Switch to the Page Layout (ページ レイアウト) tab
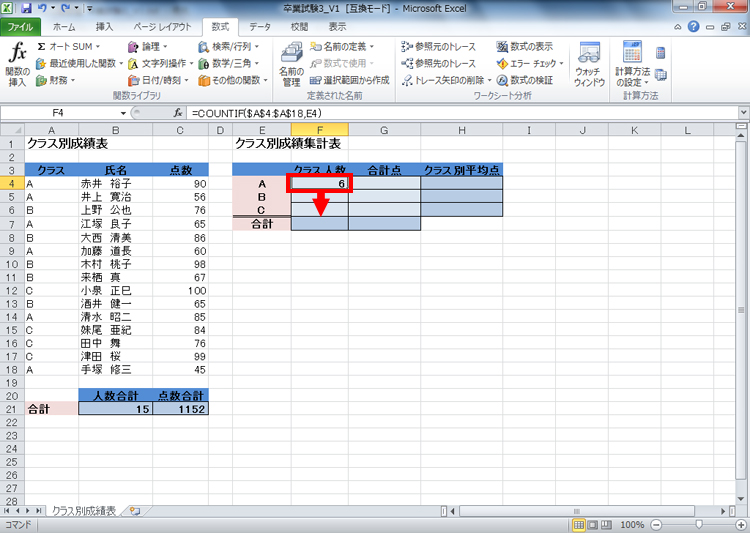This screenshot has height=533, width=750. click(162, 27)
